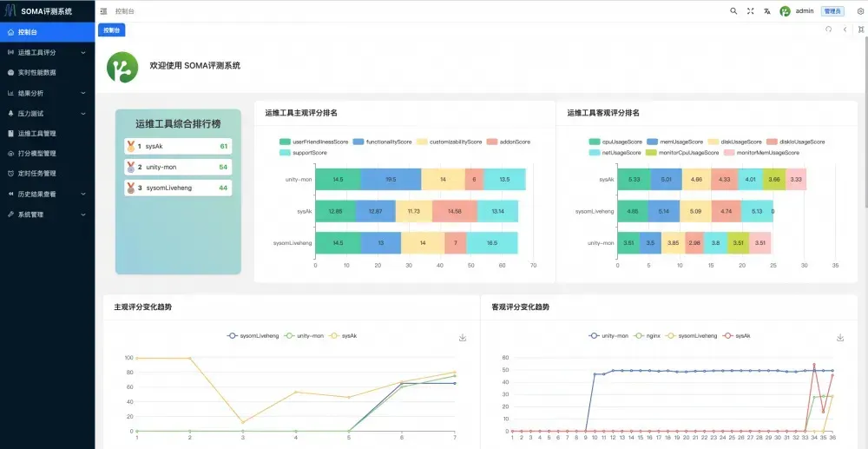Viewport: 868px width, 449px height.
Task: Click the bronze medal icon beside sysomLiveheng
Action: 131,188
